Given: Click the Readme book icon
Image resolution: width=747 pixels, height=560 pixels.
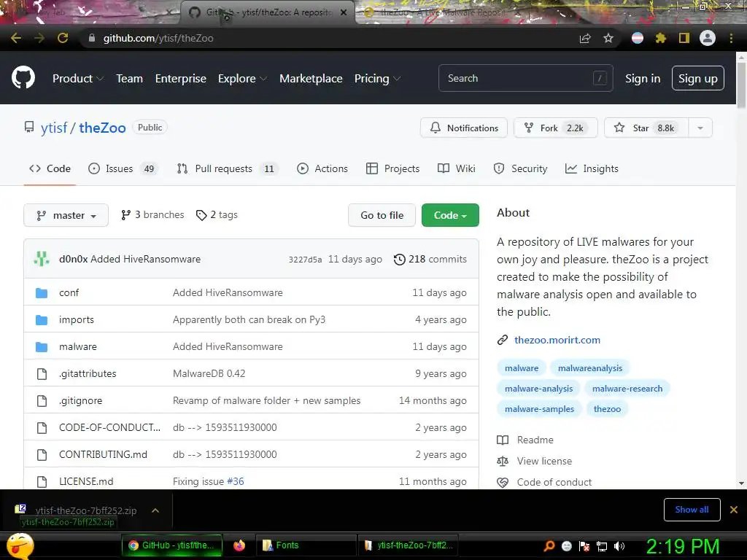Looking at the screenshot, I should pyautogui.click(x=503, y=440).
